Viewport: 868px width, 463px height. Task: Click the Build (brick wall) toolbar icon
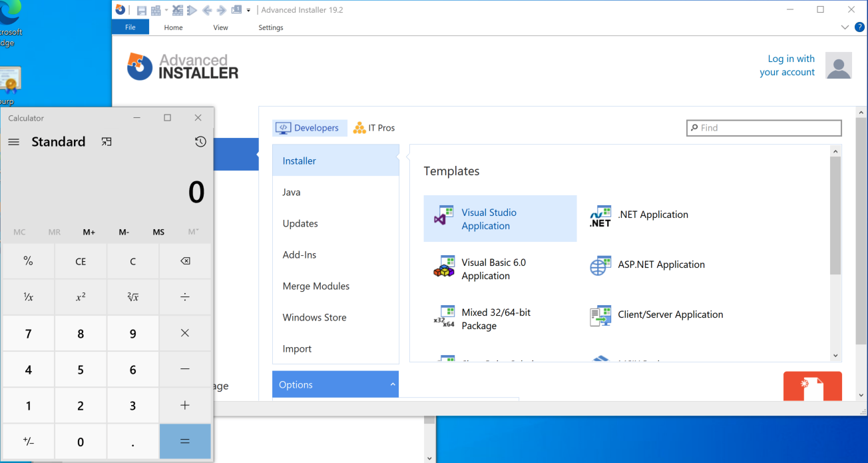click(x=156, y=10)
